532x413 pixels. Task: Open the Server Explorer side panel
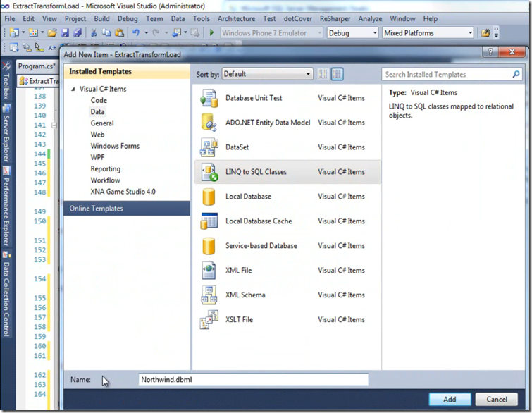pyautogui.click(x=6, y=133)
